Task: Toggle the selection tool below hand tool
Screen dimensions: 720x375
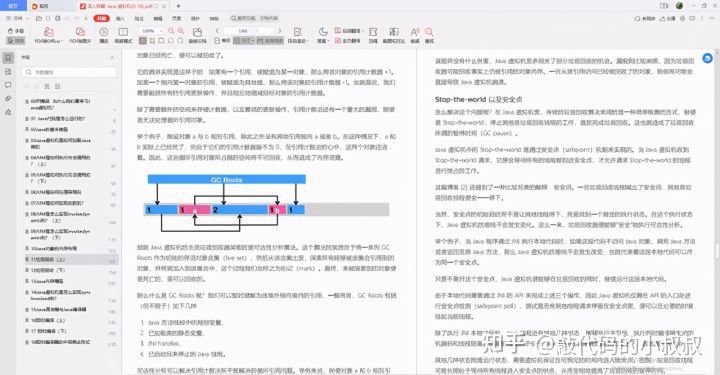Action: 16,40
